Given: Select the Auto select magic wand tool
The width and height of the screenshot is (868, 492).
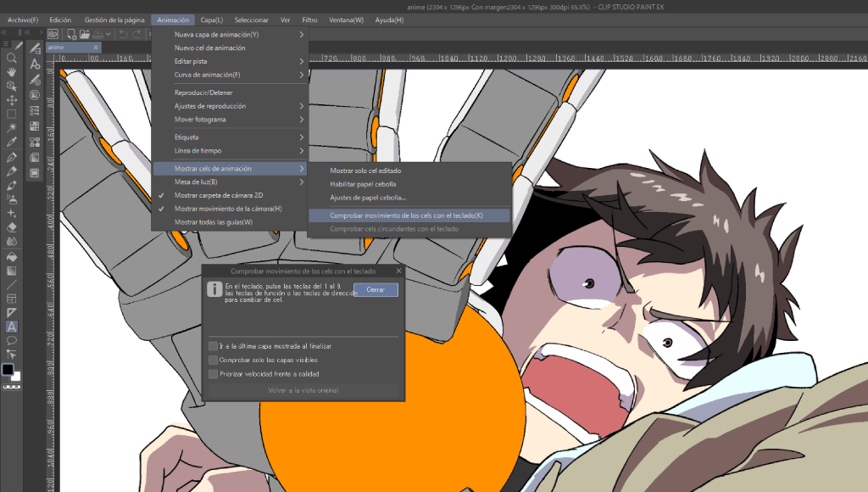Looking at the screenshot, I should click(x=12, y=128).
